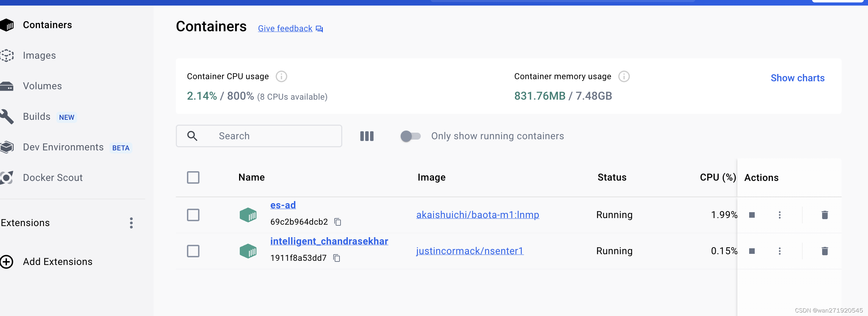
Task: Click the intelligent_chandrasekhar container status icon
Action: tap(248, 251)
